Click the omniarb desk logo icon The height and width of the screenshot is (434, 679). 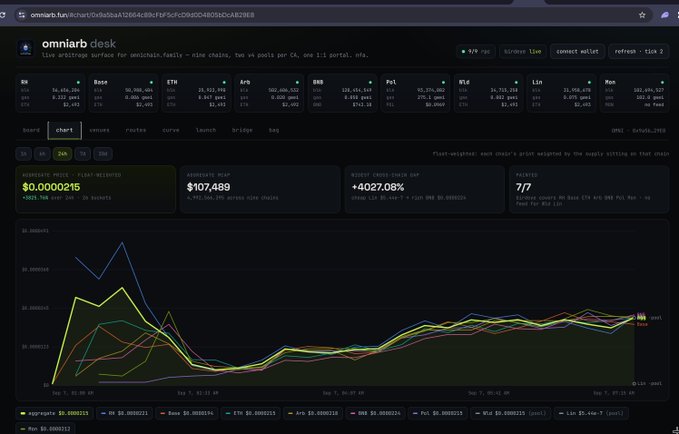[x=26, y=49]
